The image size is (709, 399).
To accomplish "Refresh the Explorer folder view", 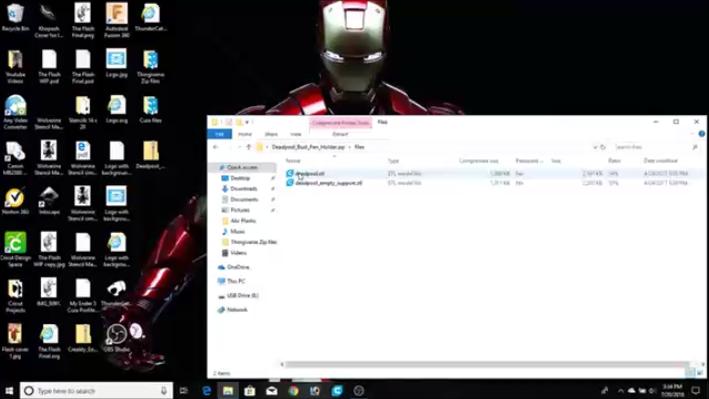I will pos(603,147).
